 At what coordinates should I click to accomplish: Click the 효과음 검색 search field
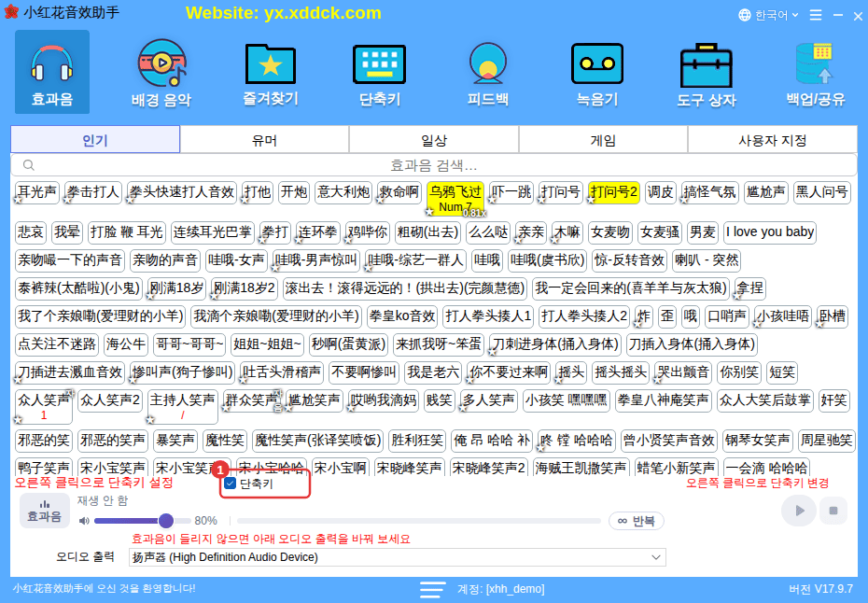coord(434,165)
